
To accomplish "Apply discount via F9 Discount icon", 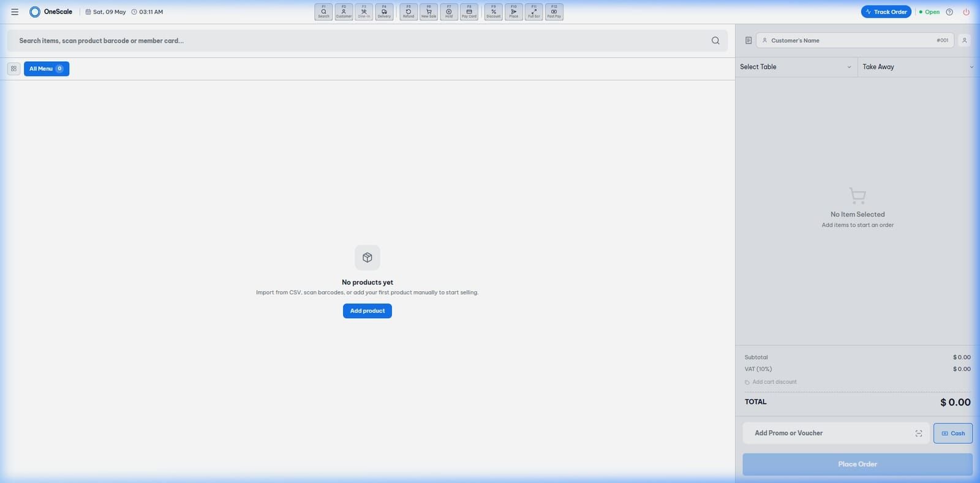I will (x=494, y=12).
